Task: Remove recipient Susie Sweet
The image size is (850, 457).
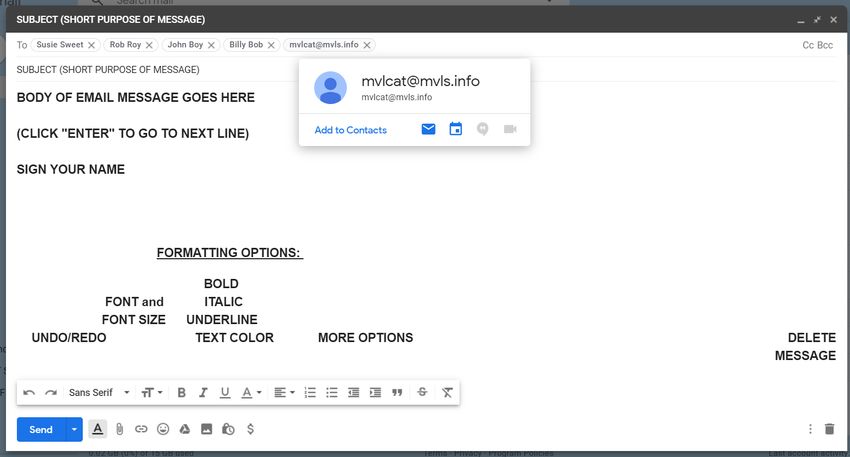Action: [92, 45]
